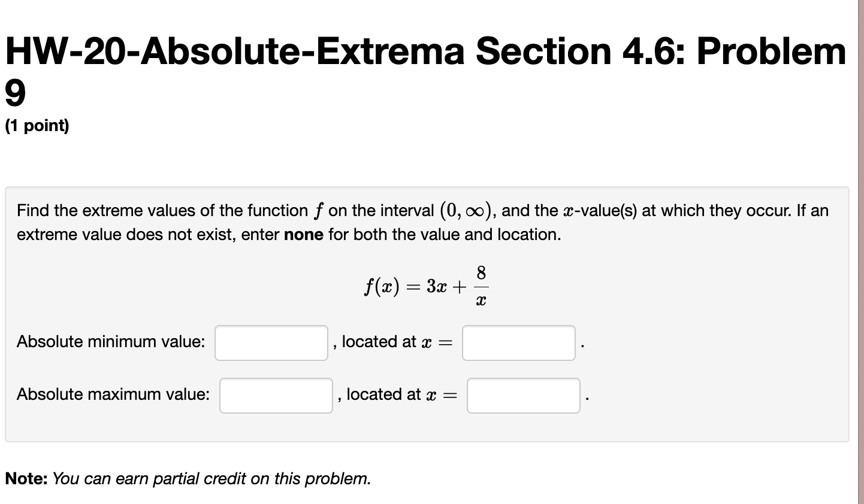Click the Absolute minimum value label

(x=111, y=341)
